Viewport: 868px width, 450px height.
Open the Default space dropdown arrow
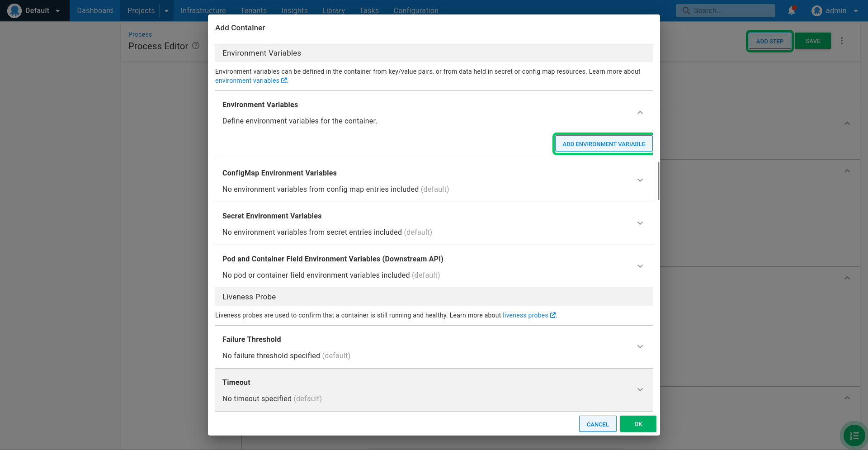click(58, 11)
